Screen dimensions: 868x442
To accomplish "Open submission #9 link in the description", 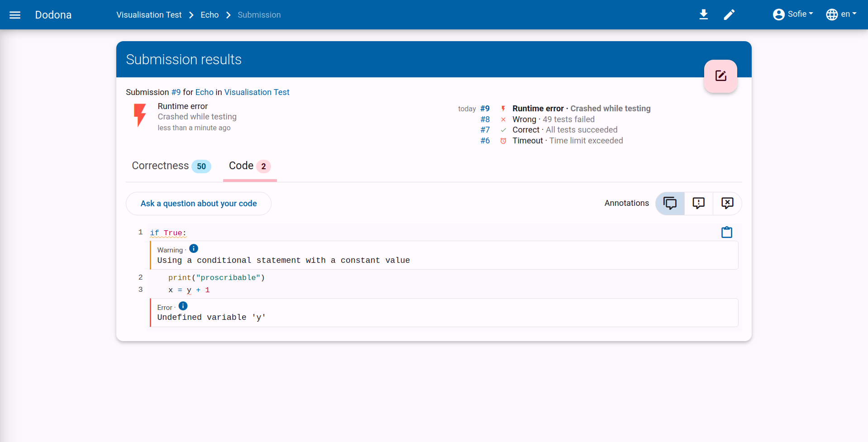I will pos(176,92).
